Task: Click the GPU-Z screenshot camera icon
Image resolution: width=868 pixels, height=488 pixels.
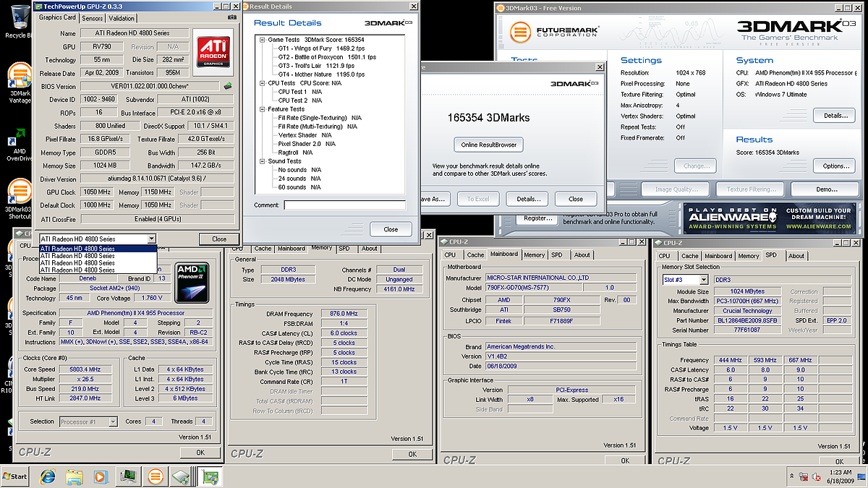Action: [231, 17]
